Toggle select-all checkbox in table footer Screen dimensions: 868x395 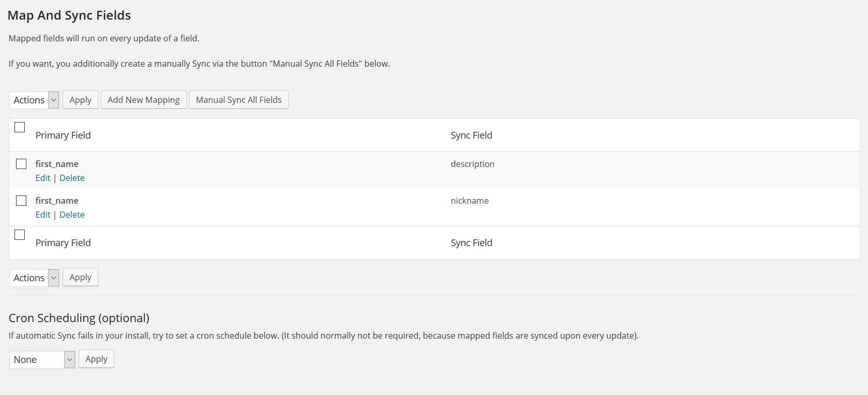coord(20,235)
